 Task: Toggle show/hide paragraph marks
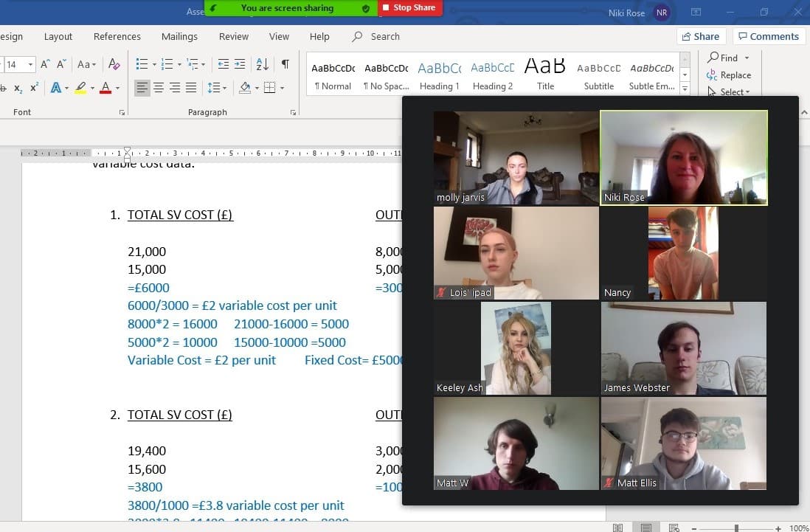(x=285, y=64)
